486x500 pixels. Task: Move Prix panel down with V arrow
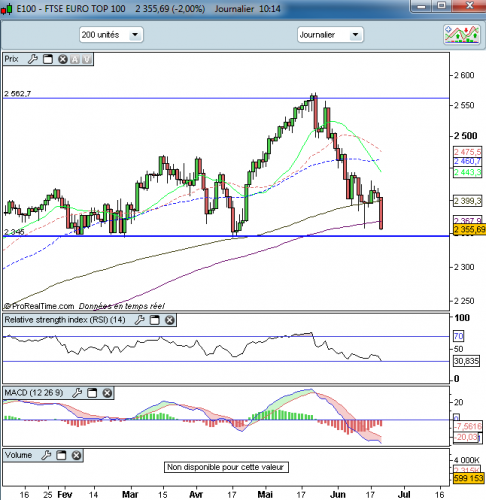[87, 59]
